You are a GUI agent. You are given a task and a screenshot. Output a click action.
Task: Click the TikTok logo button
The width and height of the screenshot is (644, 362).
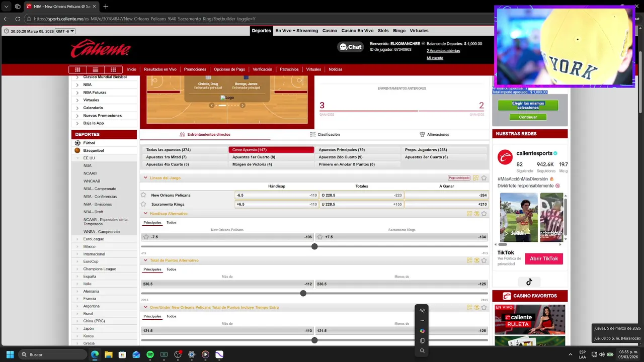529,282
